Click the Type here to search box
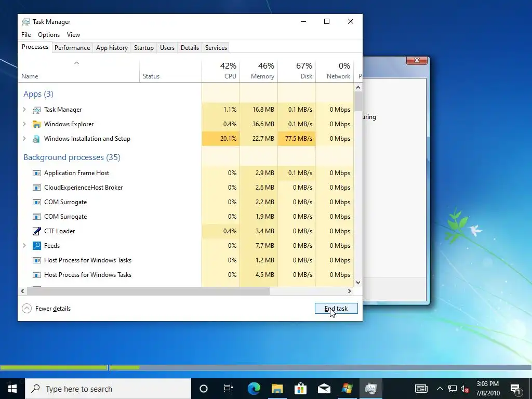Viewport: 532px width, 399px height. pos(108,389)
